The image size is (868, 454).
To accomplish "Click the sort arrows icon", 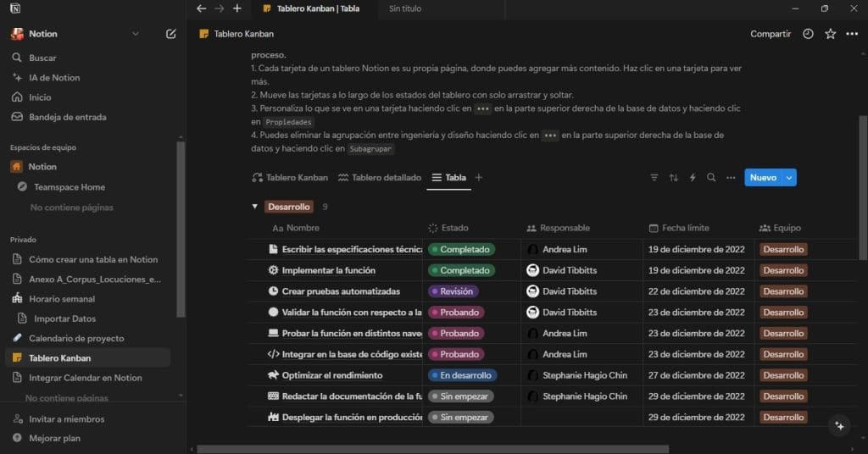I will 673,178.
